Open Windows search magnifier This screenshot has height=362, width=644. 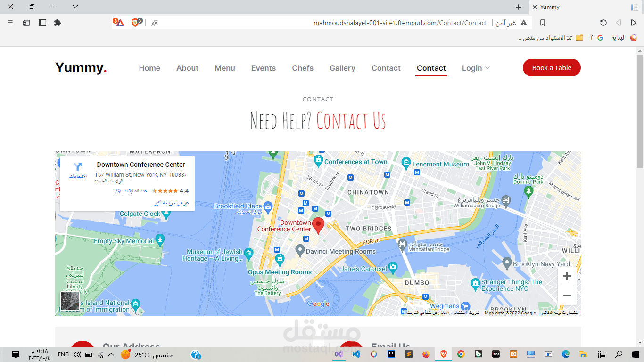pyautogui.click(x=619, y=354)
